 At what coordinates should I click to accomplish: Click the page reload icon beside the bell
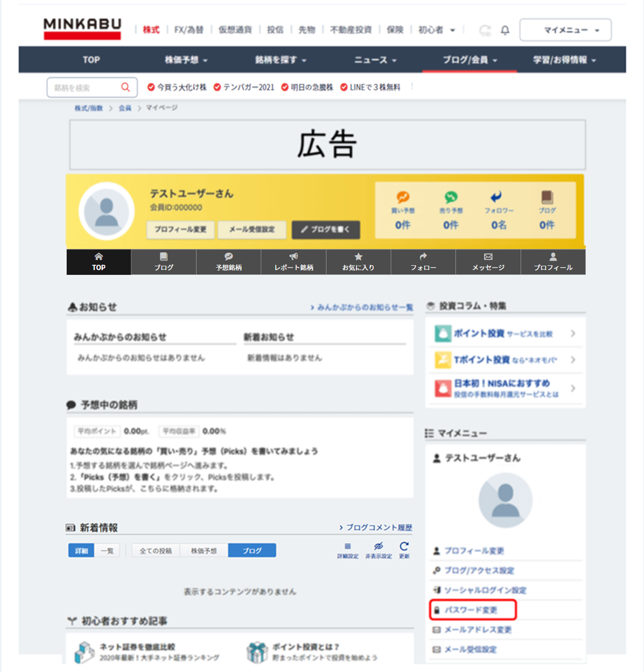coord(485,30)
